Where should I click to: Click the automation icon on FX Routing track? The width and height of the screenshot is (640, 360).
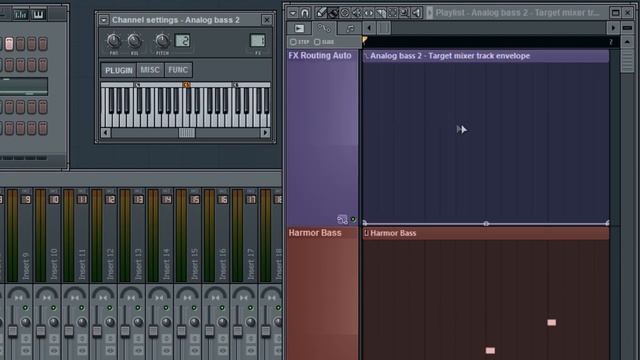[x=342, y=220]
